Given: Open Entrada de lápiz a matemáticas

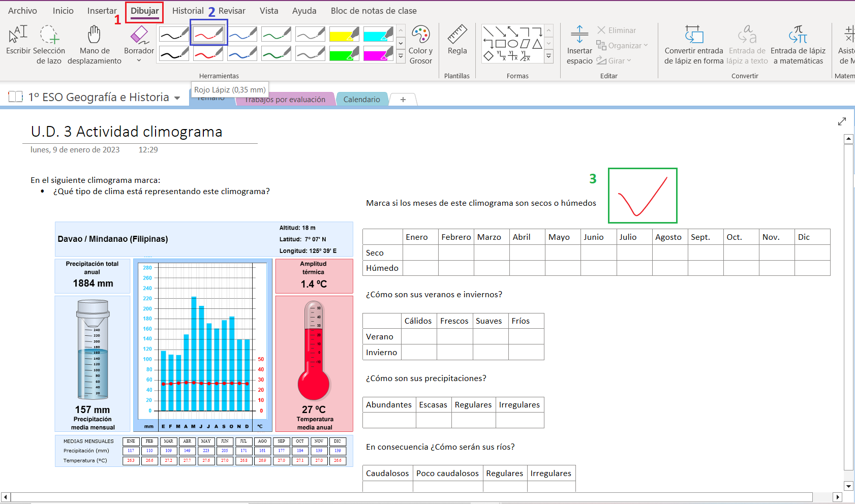Looking at the screenshot, I should pos(799,44).
